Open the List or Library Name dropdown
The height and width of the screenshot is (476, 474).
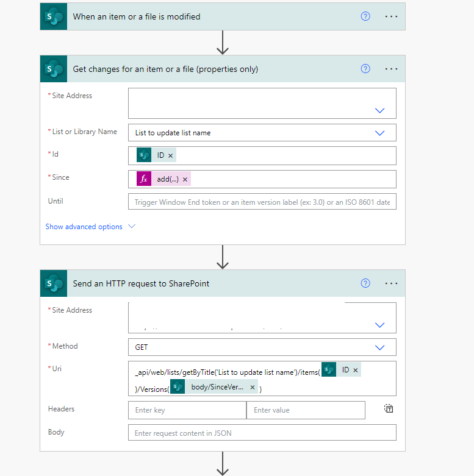coord(379,133)
